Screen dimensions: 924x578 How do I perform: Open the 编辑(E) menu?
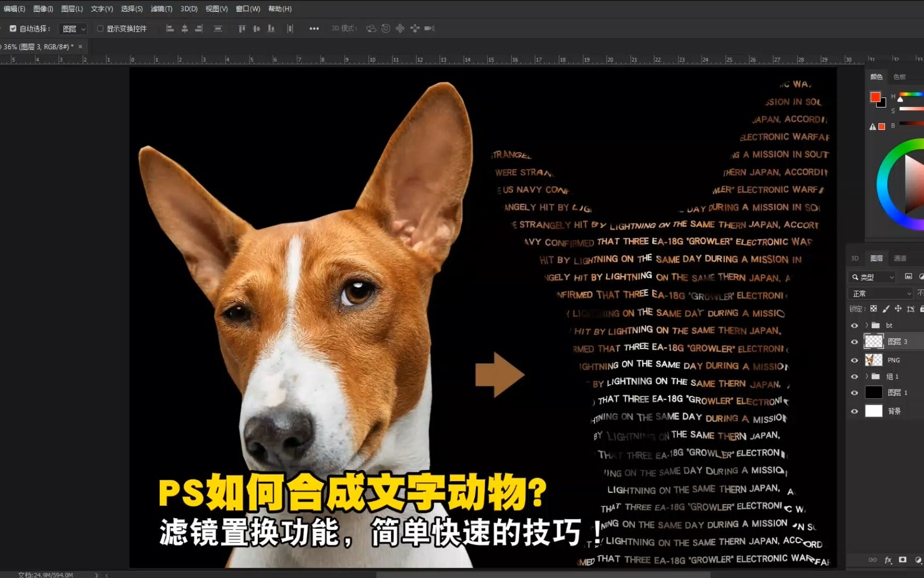(14, 9)
